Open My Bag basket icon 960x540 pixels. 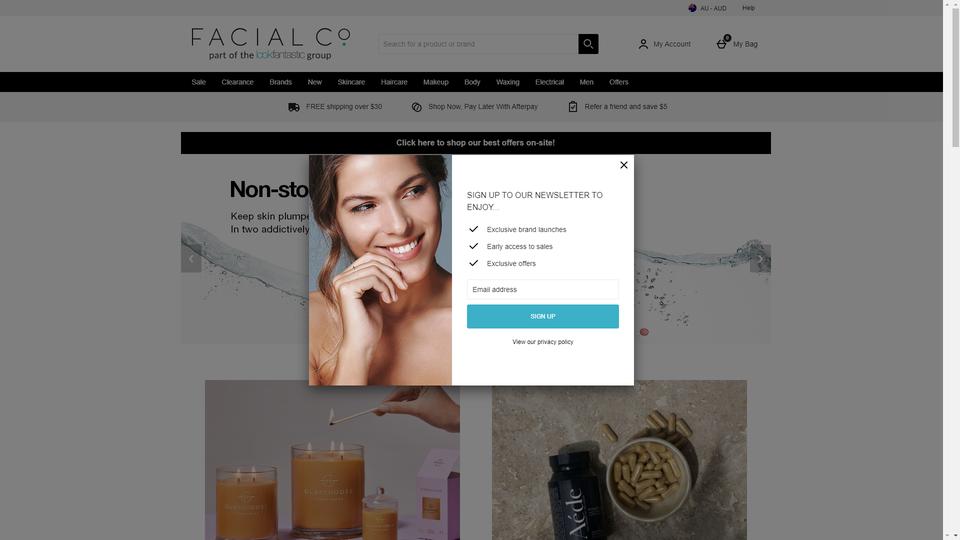tap(722, 43)
